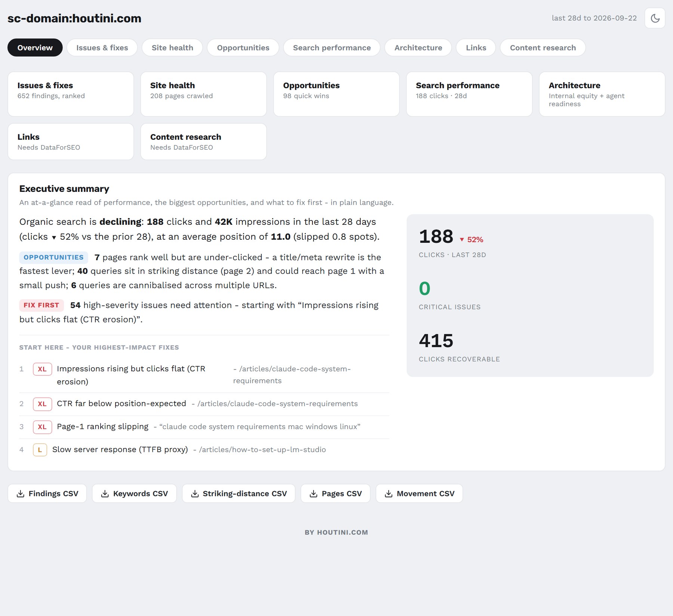Image resolution: width=673 pixels, height=616 pixels.
Task: Click the Executive summary heading
Action: 64,189
